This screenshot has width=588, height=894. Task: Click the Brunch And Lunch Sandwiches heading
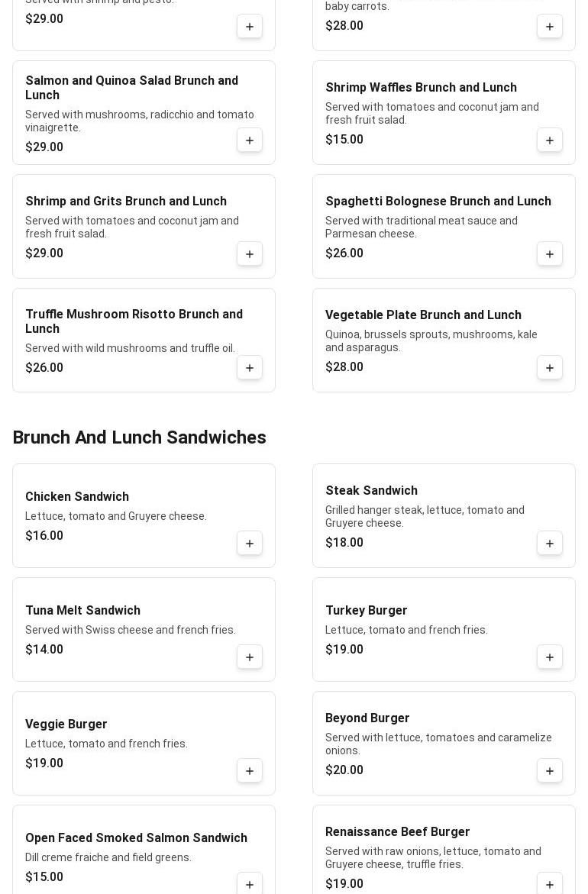click(x=139, y=437)
